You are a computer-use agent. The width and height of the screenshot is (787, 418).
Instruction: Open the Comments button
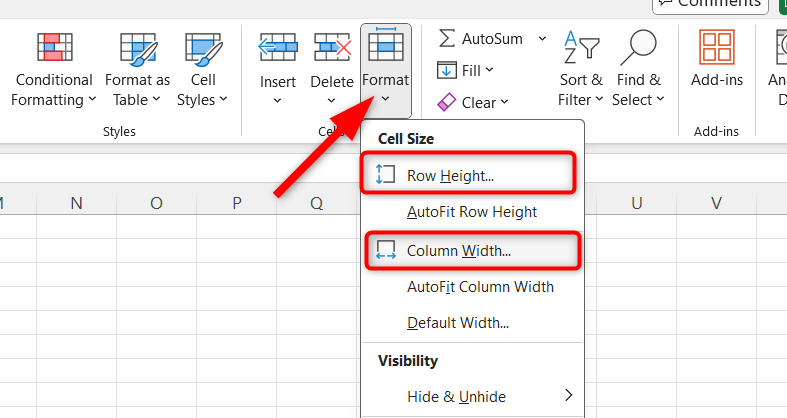710,4
